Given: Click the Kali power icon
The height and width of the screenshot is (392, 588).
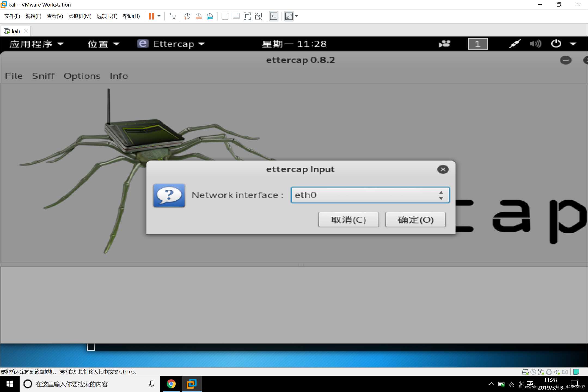Looking at the screenshot, I should (x=556, y=44).
